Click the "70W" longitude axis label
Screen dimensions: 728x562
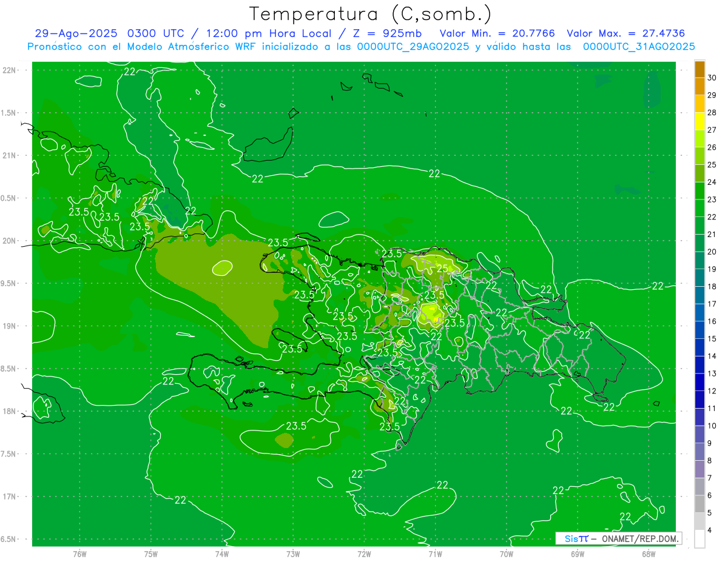click(x=507, y=554)
